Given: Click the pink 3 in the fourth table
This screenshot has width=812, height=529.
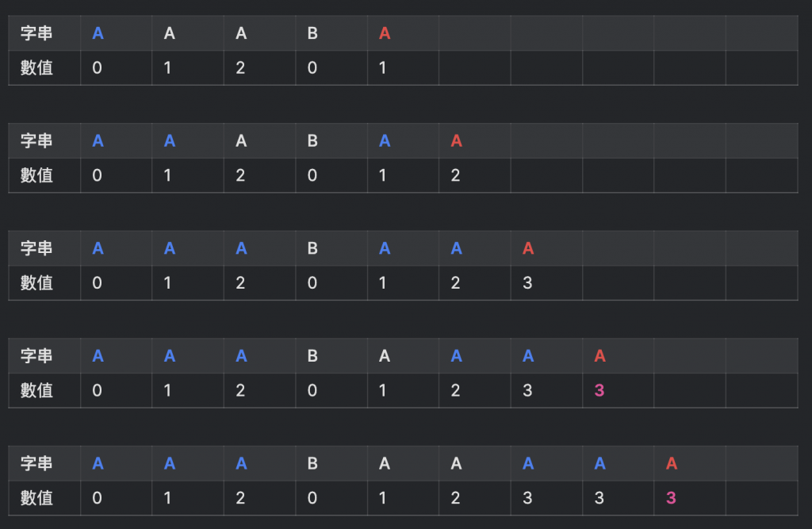Looking at the screenshot, I should tap(599, 390).
